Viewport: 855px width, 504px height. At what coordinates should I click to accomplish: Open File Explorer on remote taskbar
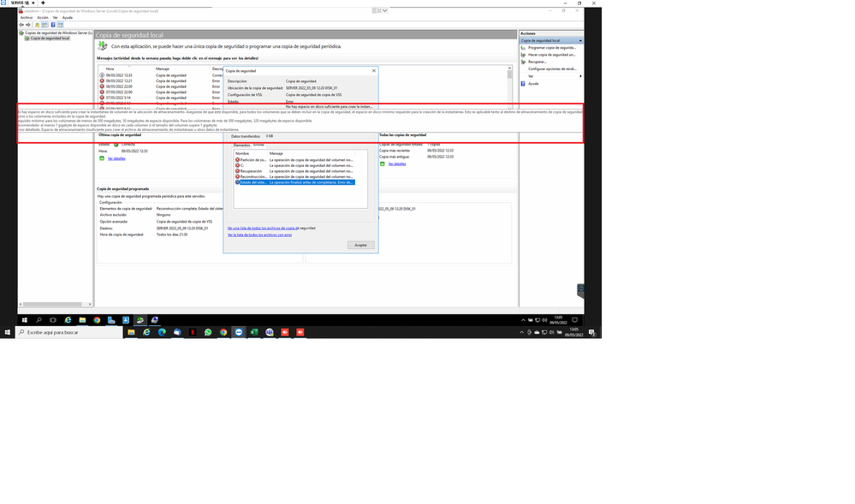click(x=82, y=320)
